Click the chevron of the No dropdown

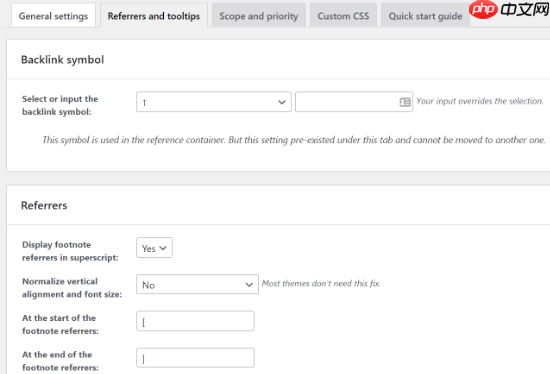[x=249, y=285]
